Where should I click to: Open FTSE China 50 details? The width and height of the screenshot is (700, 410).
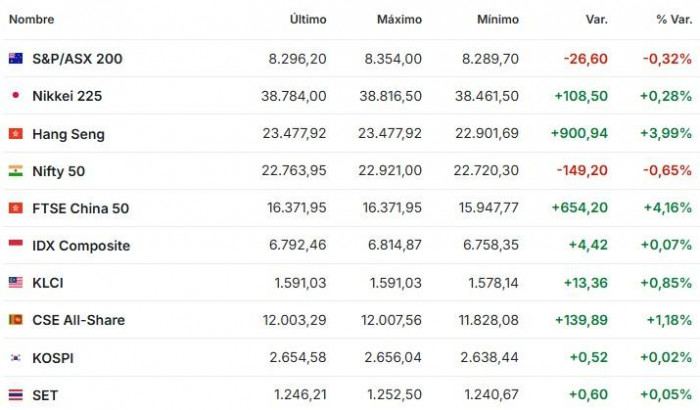pyautogui.click(x=80, y=208)
